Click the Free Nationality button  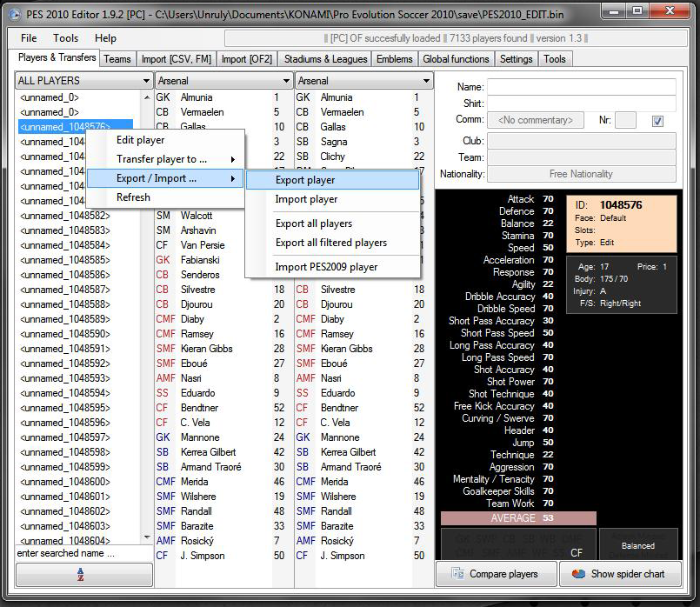pos(581,174)
